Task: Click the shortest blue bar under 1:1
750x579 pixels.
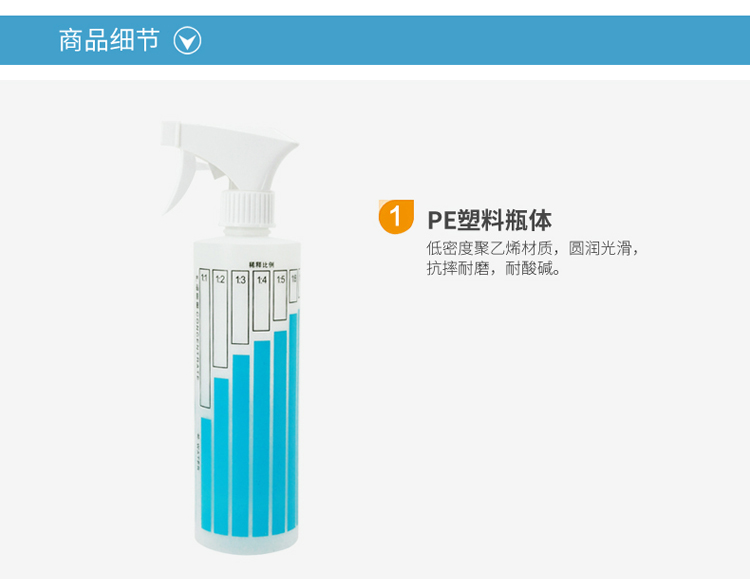Action: (206, 474)
